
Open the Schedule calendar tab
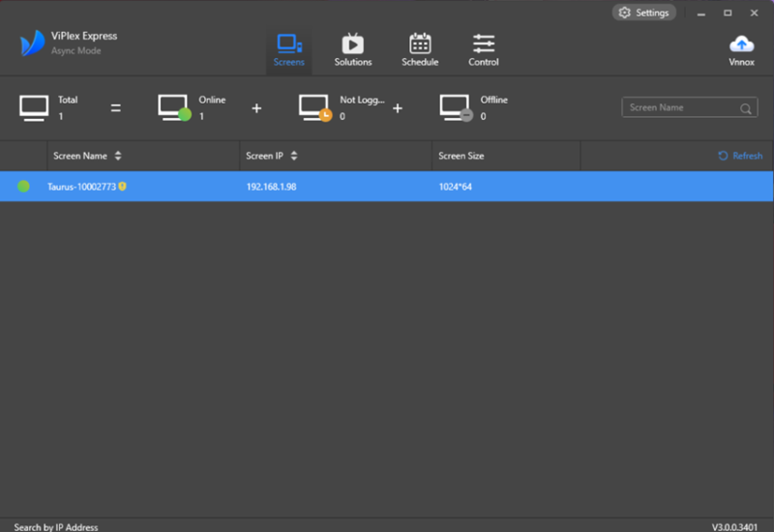coord(420,50)
